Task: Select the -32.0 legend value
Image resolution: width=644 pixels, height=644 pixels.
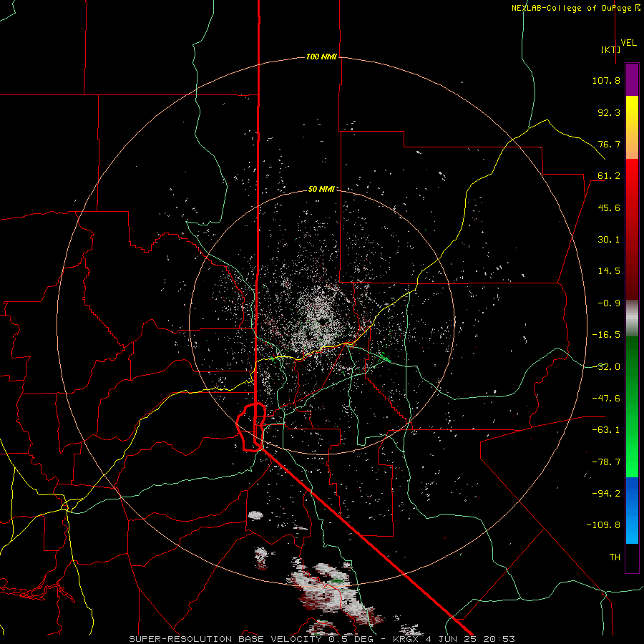Action: tap(606, 367)
